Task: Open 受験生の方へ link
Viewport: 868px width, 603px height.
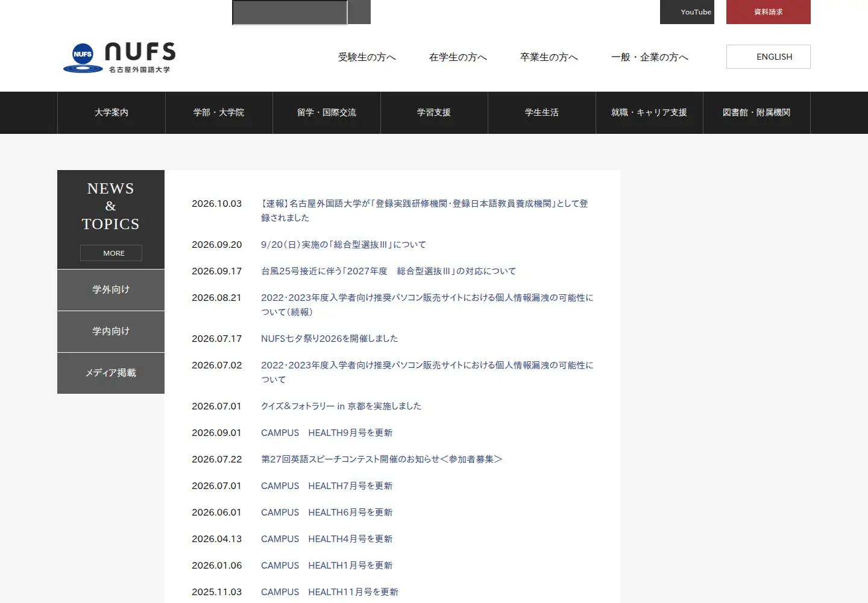Action: pos(367,57)
